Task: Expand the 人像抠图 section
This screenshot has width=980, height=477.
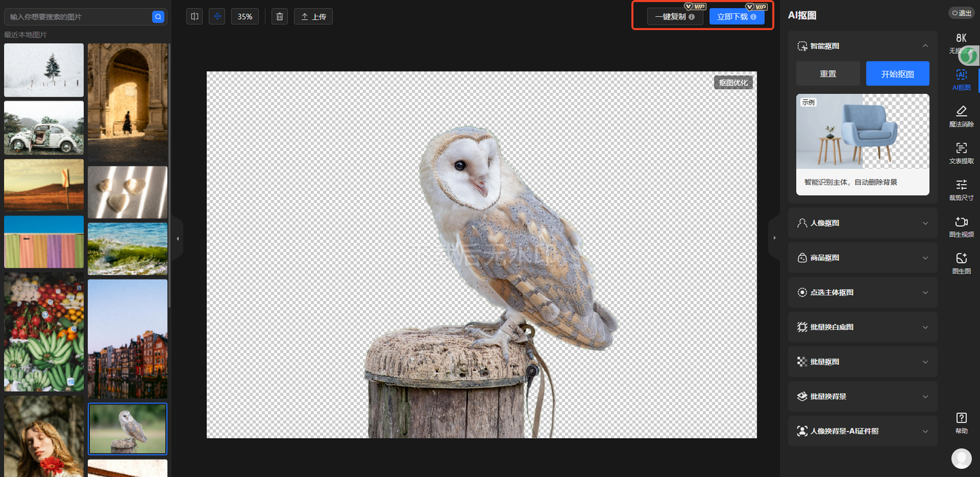Action: (x=925, y=223)
